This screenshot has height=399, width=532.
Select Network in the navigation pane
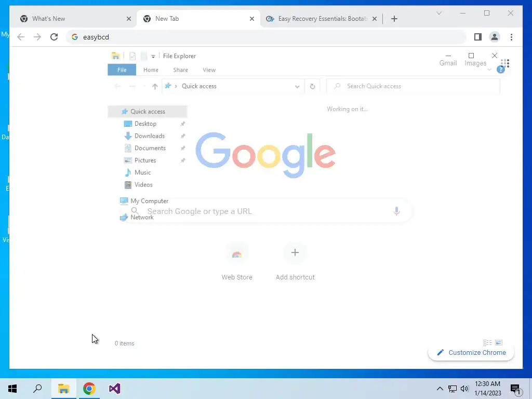tap(142, 217)
